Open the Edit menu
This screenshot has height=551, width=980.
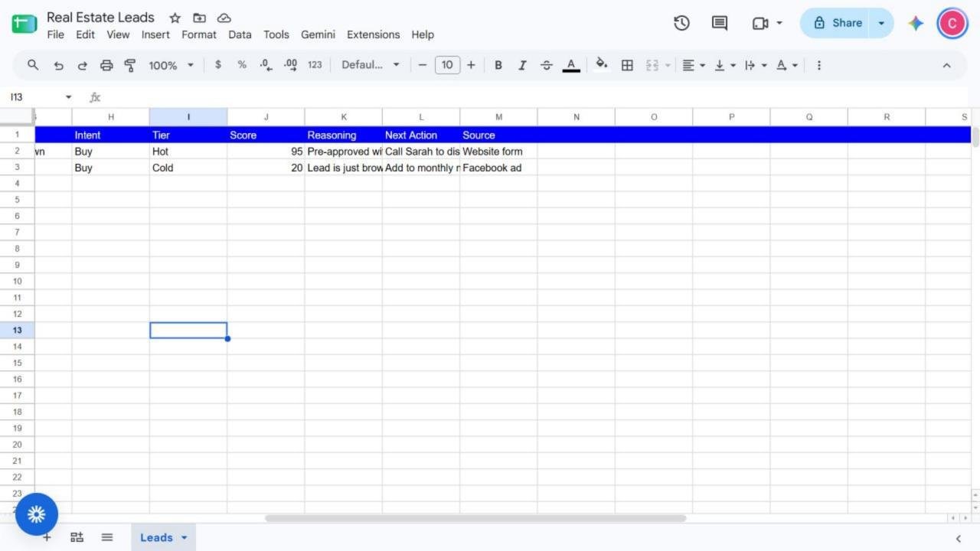[x=85, y=34]
